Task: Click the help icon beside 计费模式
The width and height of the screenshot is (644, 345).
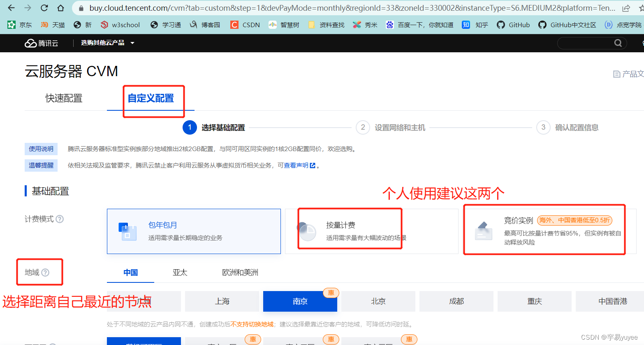Action: 60,219
